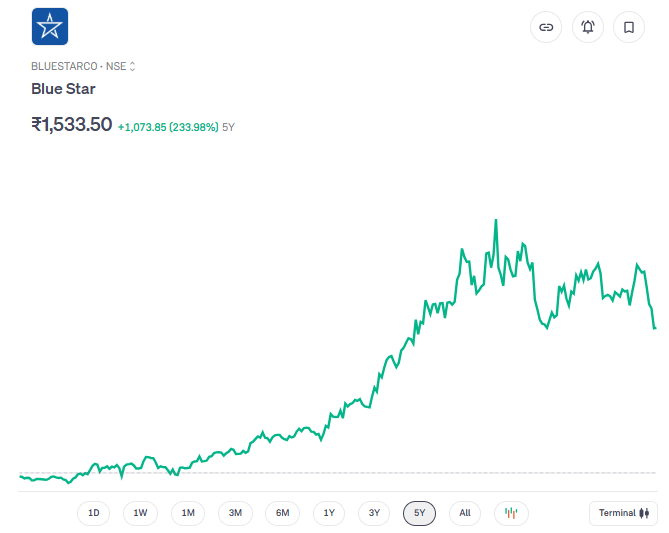Viewport: 669px width, 533px height.
Task: Pick the 3Y time range
Action: pos(374,513)
